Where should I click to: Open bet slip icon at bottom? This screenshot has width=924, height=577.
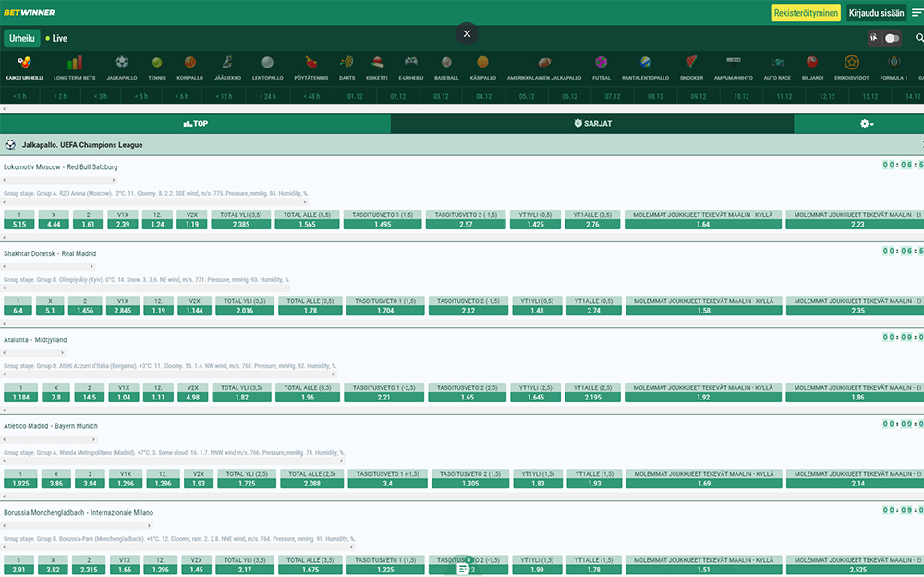(463, 569)
